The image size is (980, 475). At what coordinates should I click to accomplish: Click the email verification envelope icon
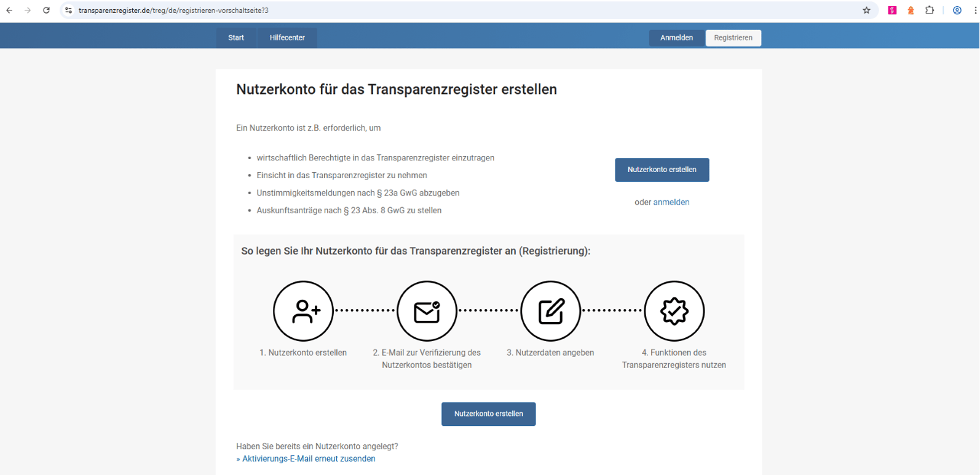pos(427,311)
